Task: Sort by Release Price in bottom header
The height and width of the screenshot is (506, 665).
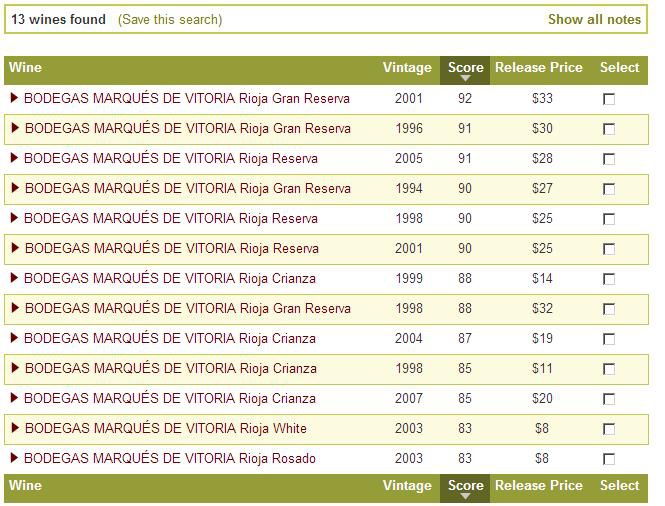Action: (539, 485)
